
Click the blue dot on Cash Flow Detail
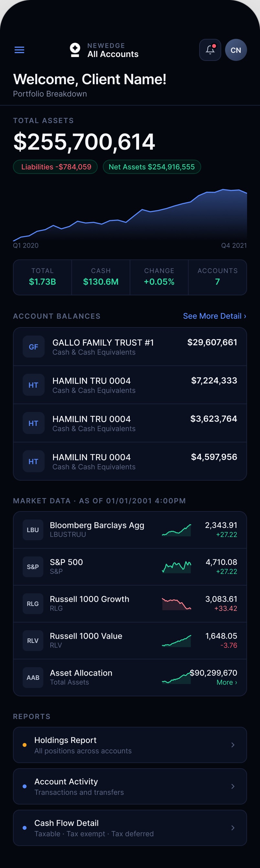[x=25, y=828]
